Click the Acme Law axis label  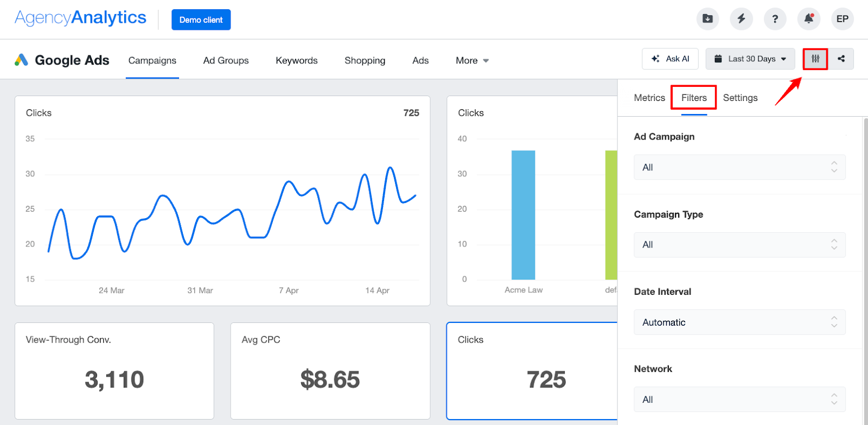[x=524, y=290]
